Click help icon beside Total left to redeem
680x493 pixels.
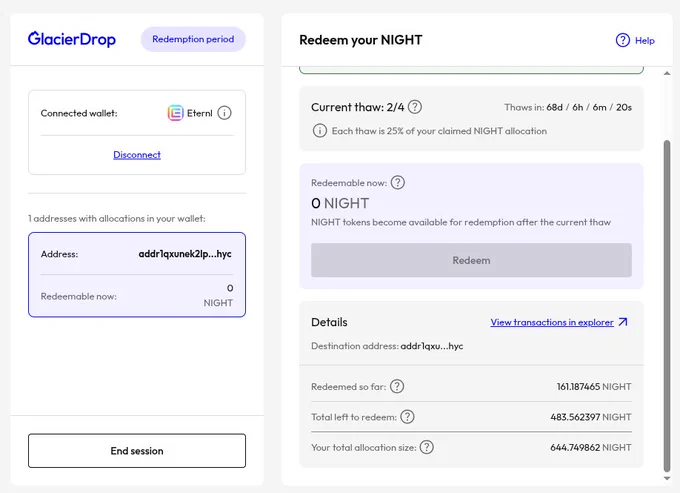(x=407, y=417)
